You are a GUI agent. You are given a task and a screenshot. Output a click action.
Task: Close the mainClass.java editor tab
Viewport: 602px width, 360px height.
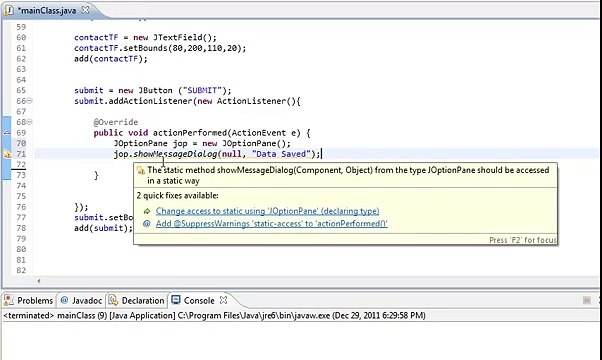[x=86, y=10]
